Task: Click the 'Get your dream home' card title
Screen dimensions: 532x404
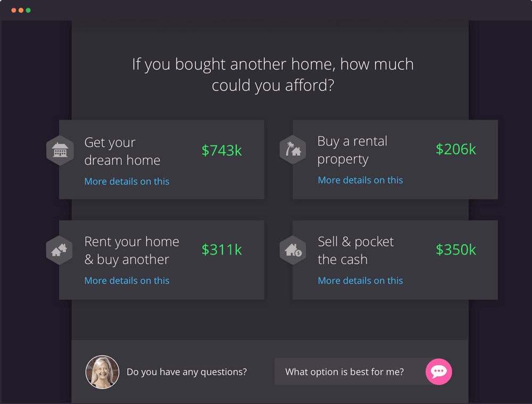Action: coord(122,151)
